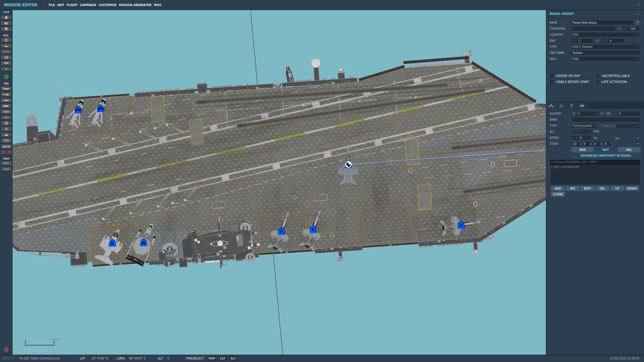Select the Templates dish icon
Viewport: 644px width, 362px height.
pos(6,135)
